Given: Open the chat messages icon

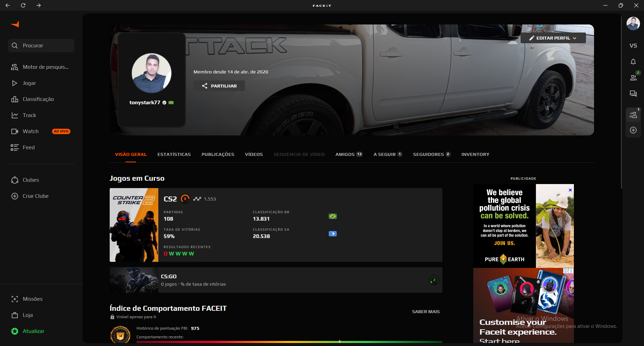Looking at the screenshot, I should pyautogui.click(x=633, y=94).
